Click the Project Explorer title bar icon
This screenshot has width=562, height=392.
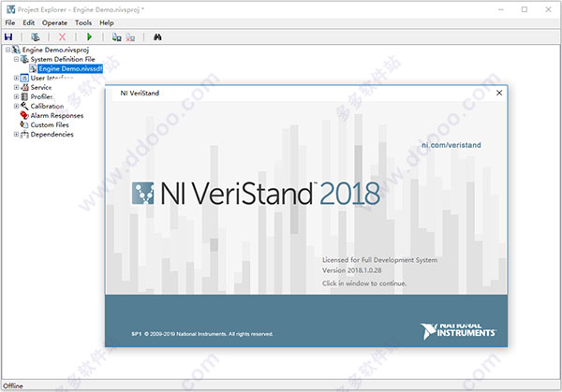[x=10, y=9]
